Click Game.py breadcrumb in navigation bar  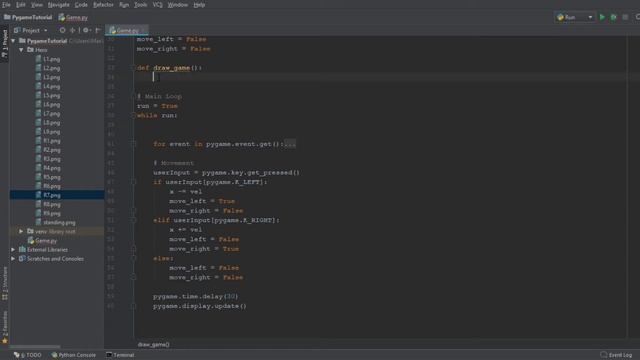(x=73, y=18)
